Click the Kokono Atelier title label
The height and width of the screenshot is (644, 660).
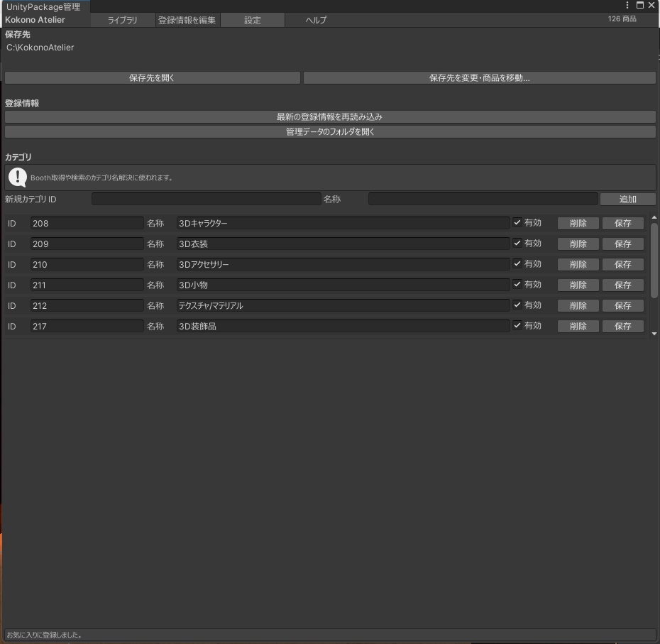coord(35,20)
